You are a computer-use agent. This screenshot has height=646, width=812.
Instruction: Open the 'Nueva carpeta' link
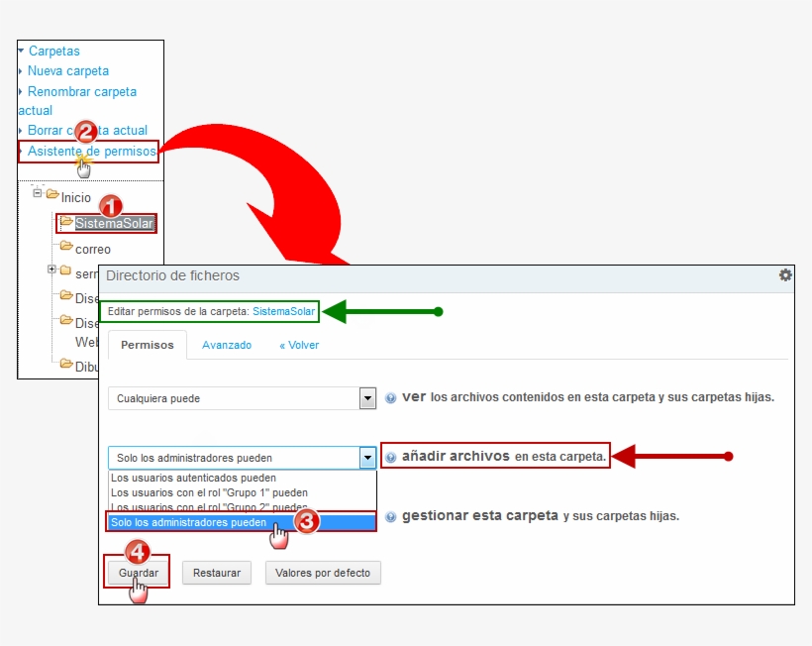click(x=68, y=71)
